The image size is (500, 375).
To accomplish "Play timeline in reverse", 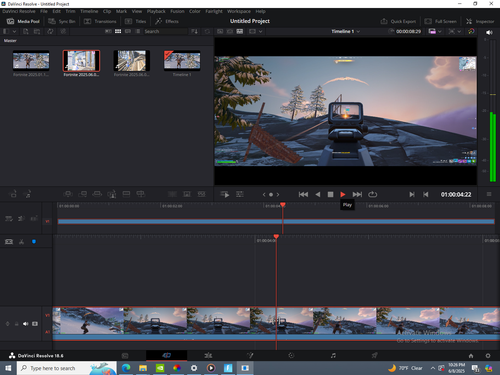I will tap(318, 194).
